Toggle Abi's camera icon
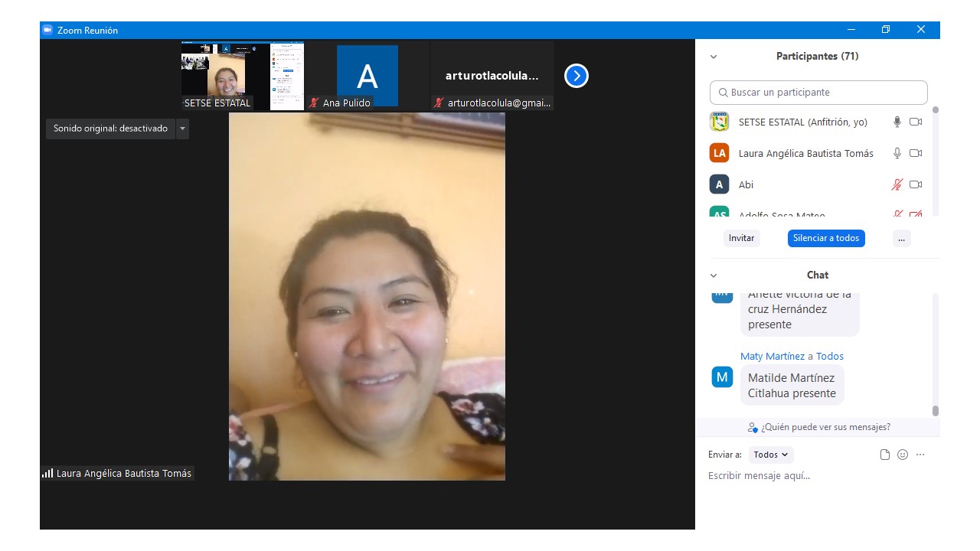Screen dimensions: 980x551 (x=916, y=184)
